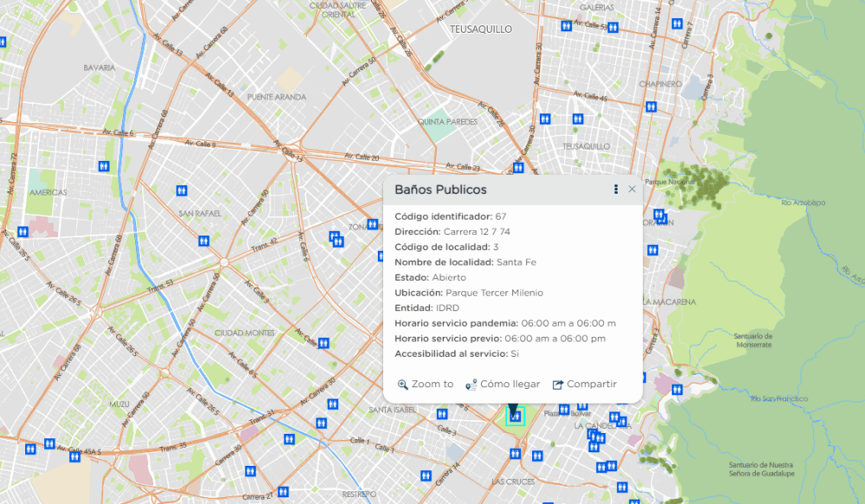Click the location pin icon beside Cómo llegar
This screenshot has height=504, width=865.
click(469, 384)
